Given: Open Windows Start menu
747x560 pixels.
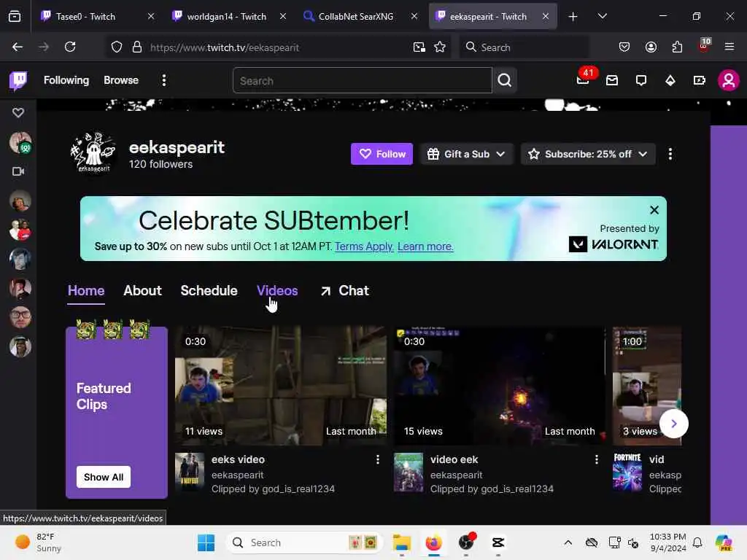Looking at the screenshot, I should (x=206, y=542).
